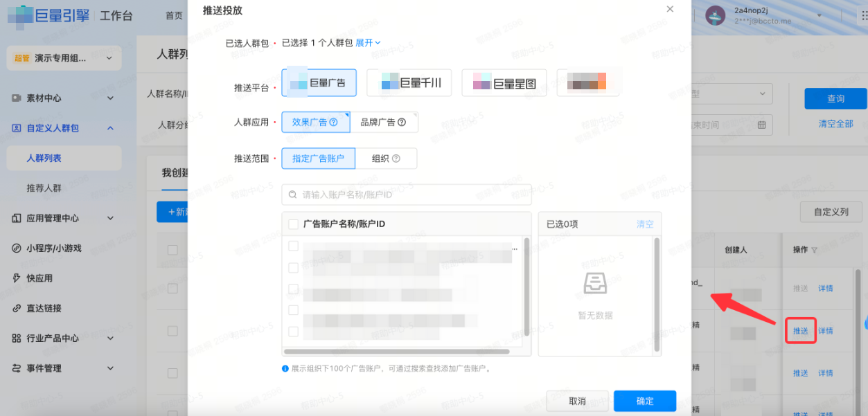The height and width of the screenshot is (416, 868).
Task: Click the help question mark beside 效果广告
Action: 334,122
